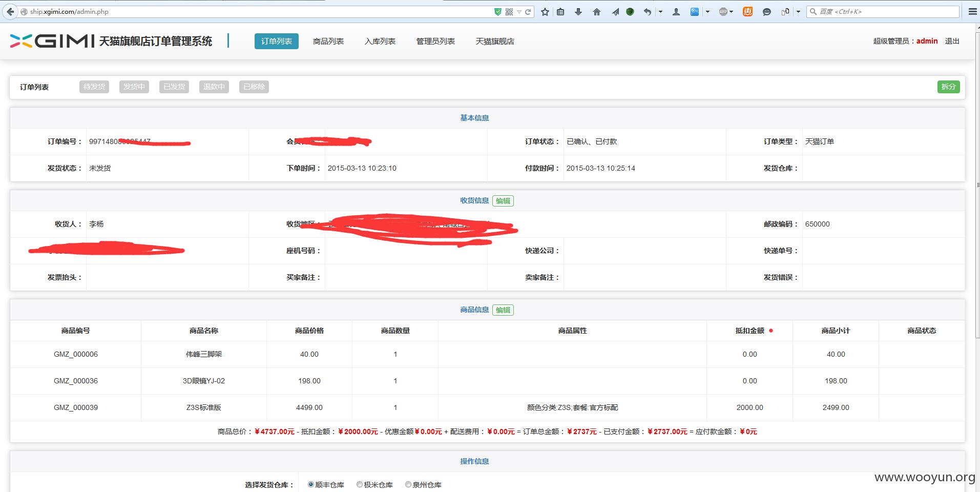980x492 pixels.
Task: Click the subtotal cell 2499.00
Action: click(836, 407)
